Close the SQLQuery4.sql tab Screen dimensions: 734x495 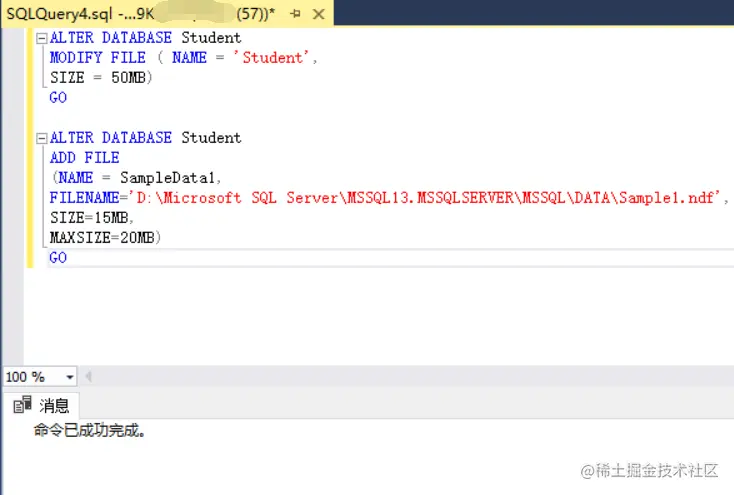(319, 14)
